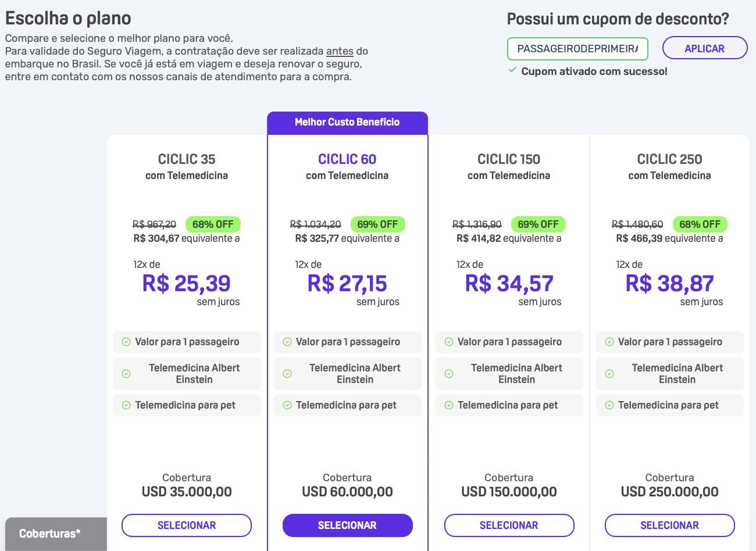
Task: Click the CICLIC 60 plan title
Action: click(347, 159)
